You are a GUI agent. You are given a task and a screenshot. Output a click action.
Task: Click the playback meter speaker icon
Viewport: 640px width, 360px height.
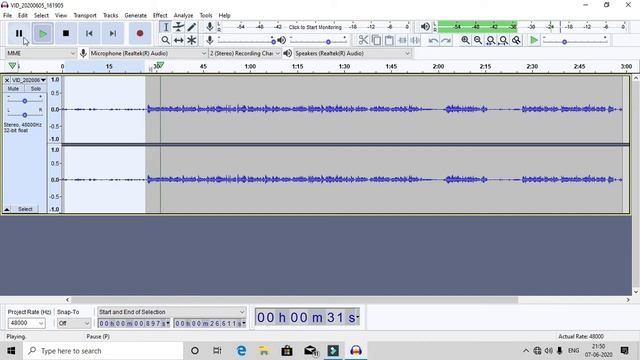[x=425, y=27]
